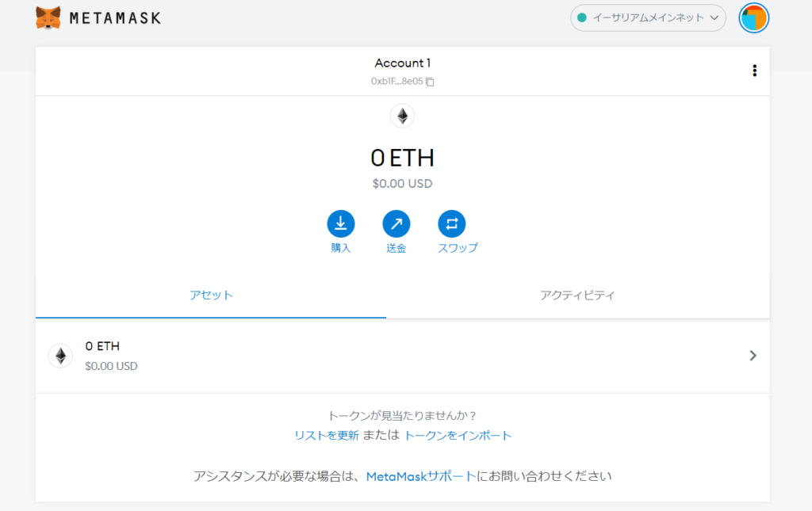Click the スワップ (Swap) icon
812x511 pixels.
451,223
